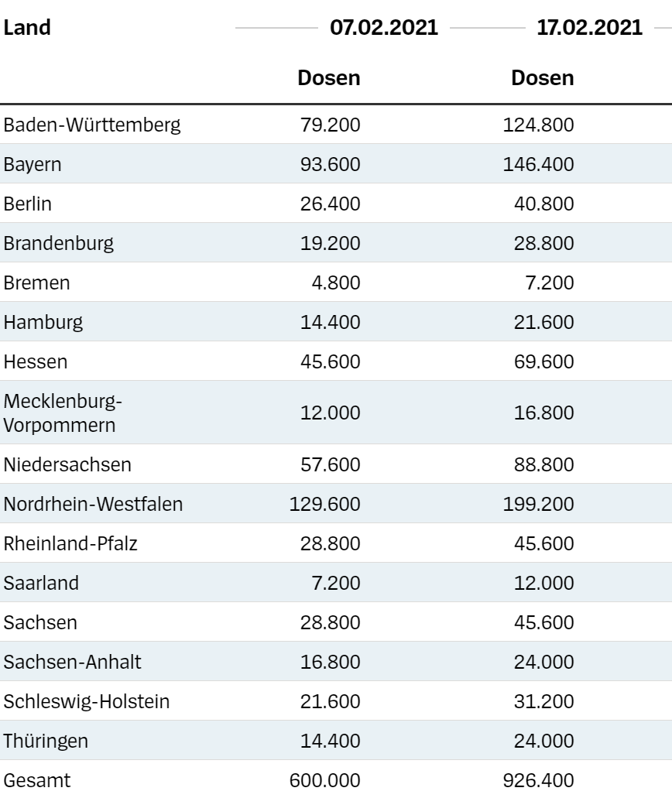Screen dimensions: 672x798
Task: Click Dosen subheader under 17.02.2021
Action: click(x=543, y=78)
